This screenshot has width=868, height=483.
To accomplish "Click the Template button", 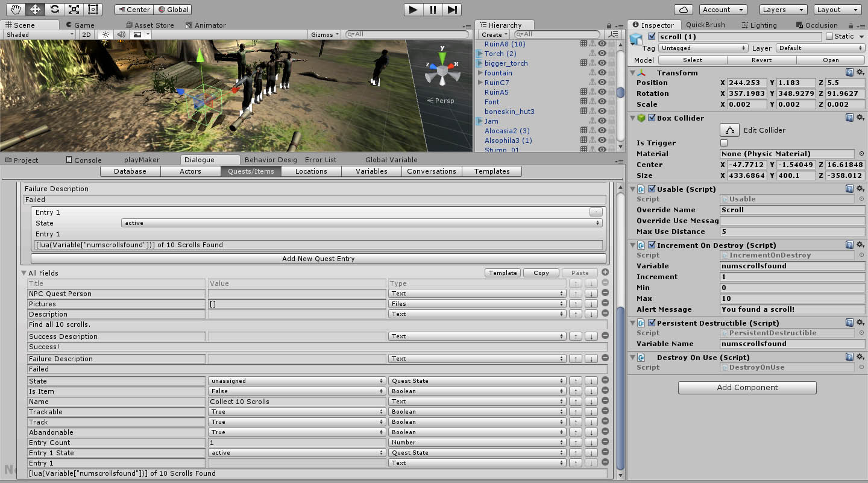I will pyautogui.click(x=503, y=273).
